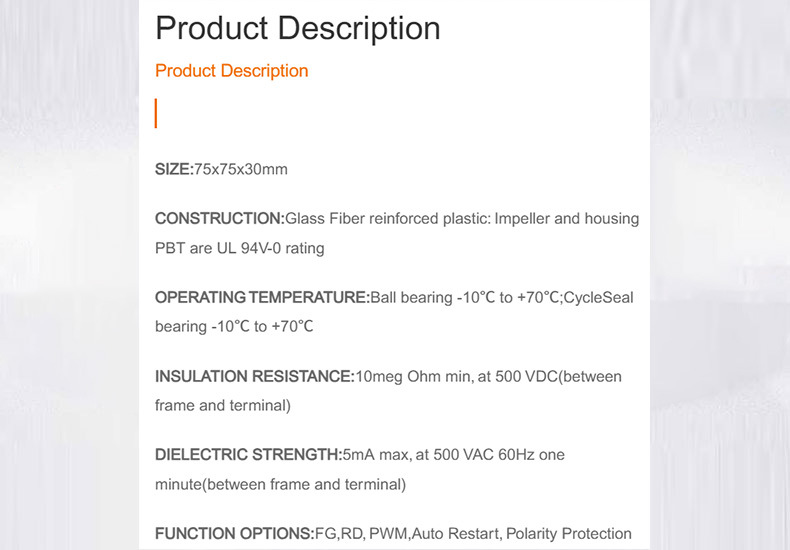Screen dimensions: 790x550
Task: Click the 'minute(between frame and terminal)' line
Action: pyautogui.click(x=280, y=484)
